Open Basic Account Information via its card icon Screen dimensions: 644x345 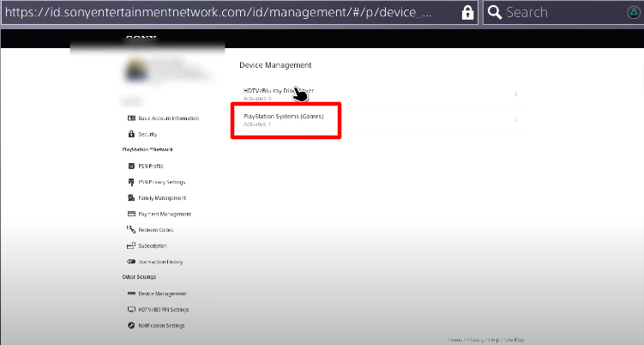pyautogui.click(x=131, y=118)
